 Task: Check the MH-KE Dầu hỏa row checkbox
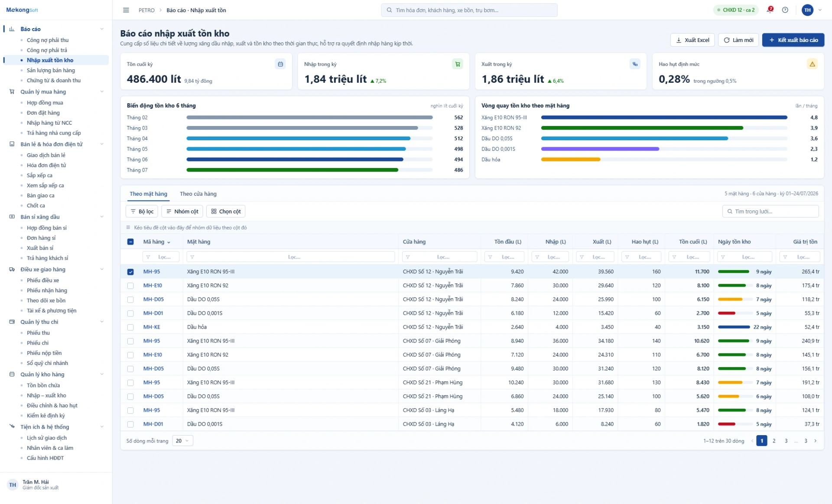click(130, 327)
